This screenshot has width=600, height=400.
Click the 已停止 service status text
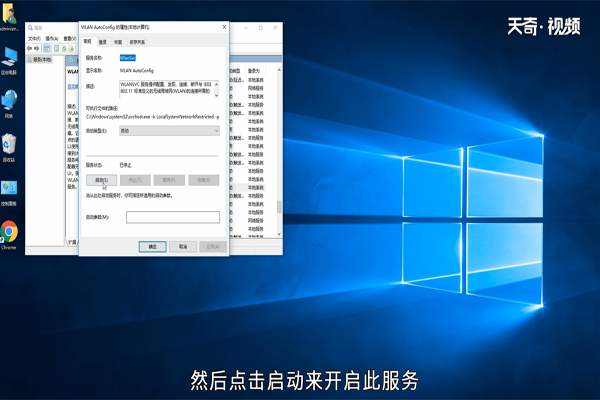tap(125, 165)
